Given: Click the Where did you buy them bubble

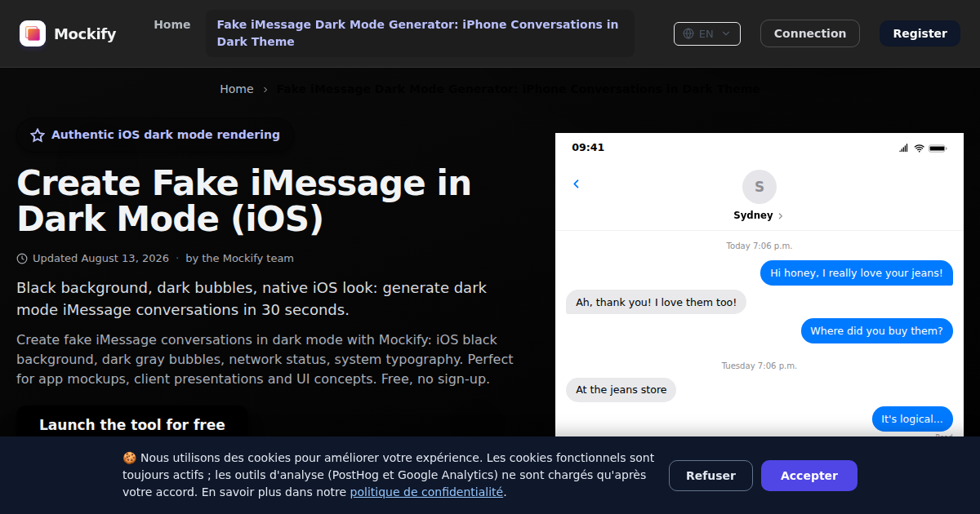Looking at the screenshot, I should [876, 331].
